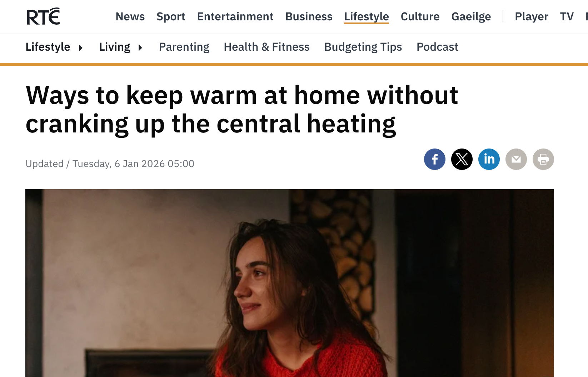Share article on Facebook

coord(434,159)
